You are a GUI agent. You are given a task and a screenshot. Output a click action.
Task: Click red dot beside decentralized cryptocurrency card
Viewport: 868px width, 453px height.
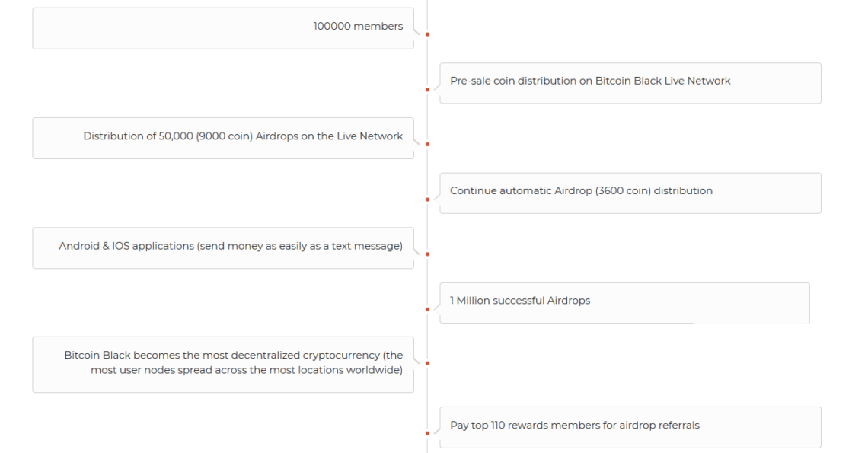point(427,363)
